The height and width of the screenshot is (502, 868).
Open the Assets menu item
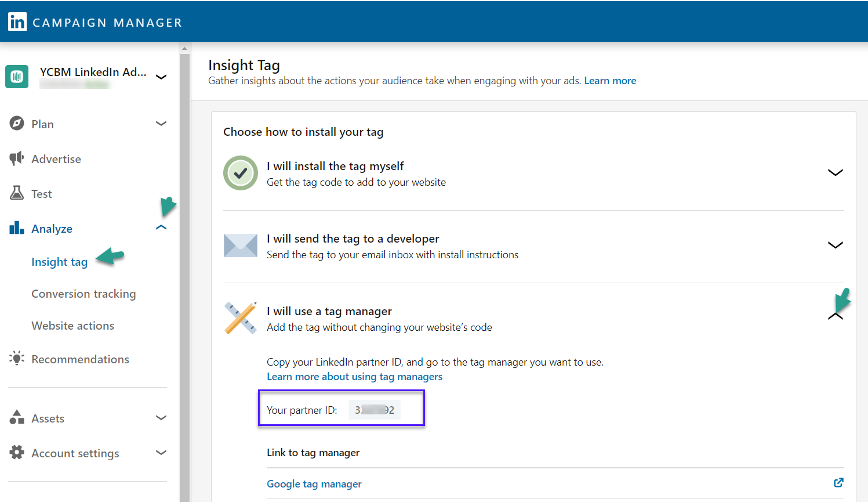click(48, 418)
